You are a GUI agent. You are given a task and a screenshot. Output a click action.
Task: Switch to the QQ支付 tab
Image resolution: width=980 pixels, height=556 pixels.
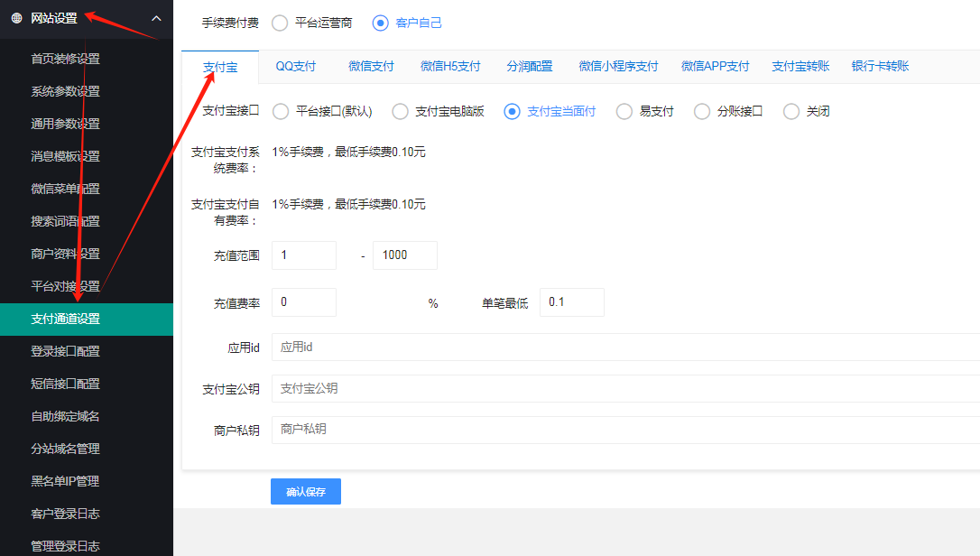click(296, 66)
